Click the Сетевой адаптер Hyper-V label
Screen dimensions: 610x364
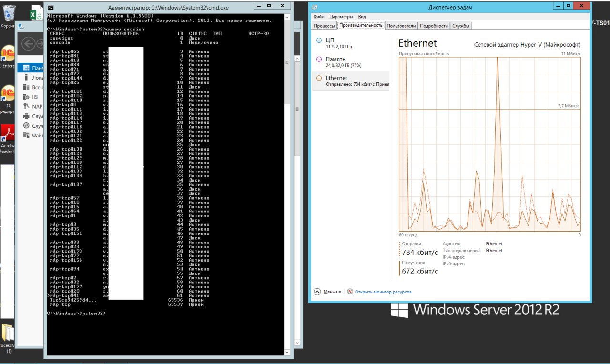click(528, 45)
